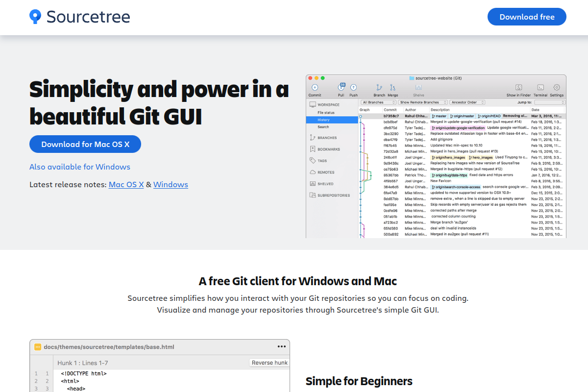Click the REMOTES cloud icon

[x=313, y=172]
